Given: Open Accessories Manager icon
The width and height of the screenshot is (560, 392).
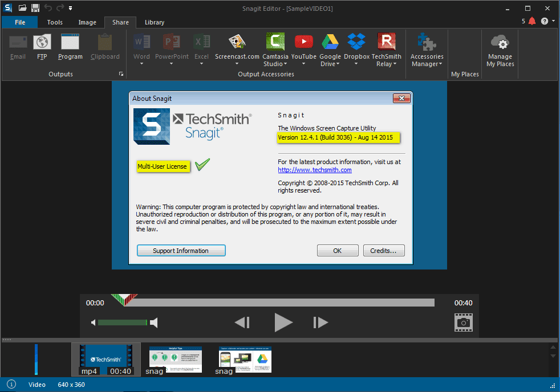Looking at the screenshot, I should pos(427,42).
